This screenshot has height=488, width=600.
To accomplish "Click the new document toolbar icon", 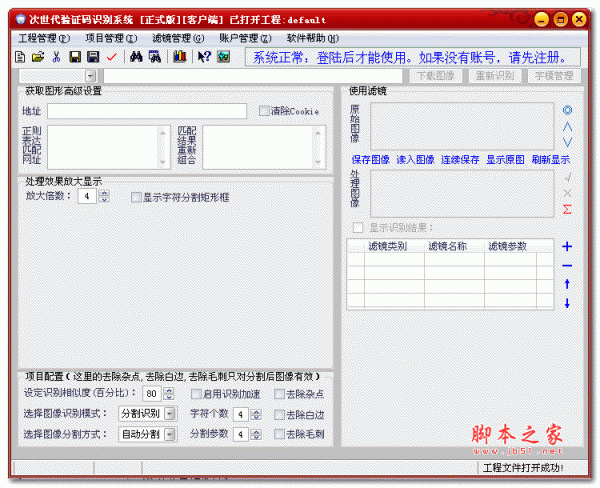I will pyautogui.click(x=20, y=57).
